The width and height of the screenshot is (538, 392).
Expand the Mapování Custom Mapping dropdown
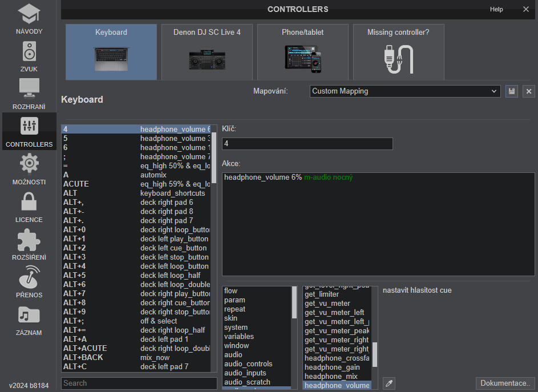[x=405, y=91]
